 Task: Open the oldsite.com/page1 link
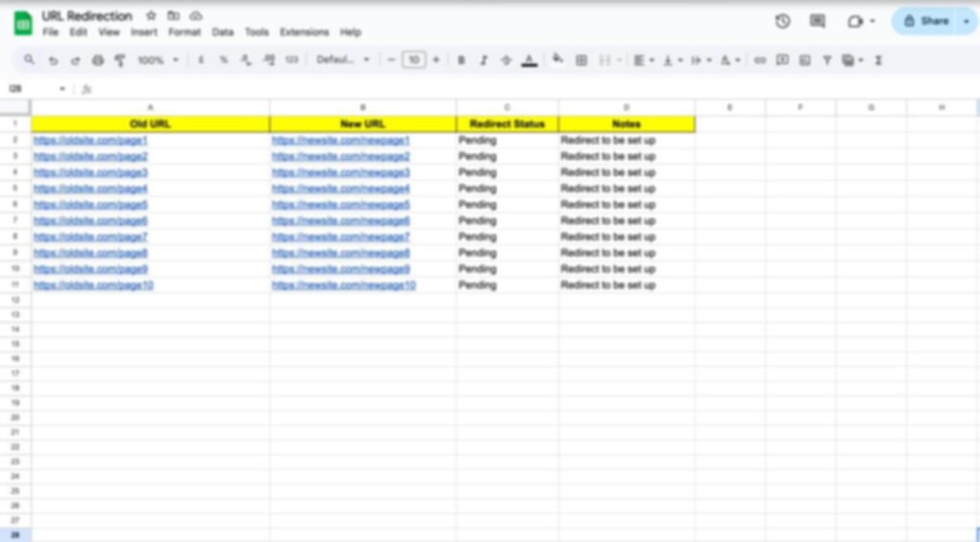coord(91,140)
